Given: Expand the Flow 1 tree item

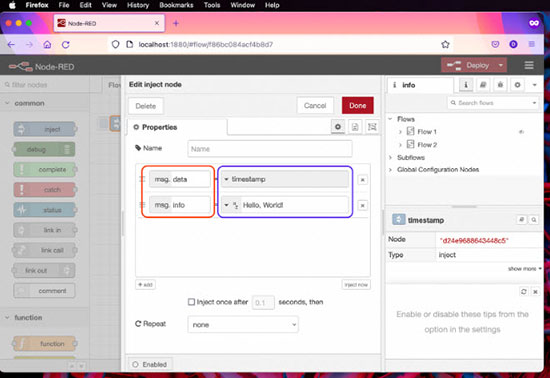Looking at the screenshot, I should click(x=400, y=132).
